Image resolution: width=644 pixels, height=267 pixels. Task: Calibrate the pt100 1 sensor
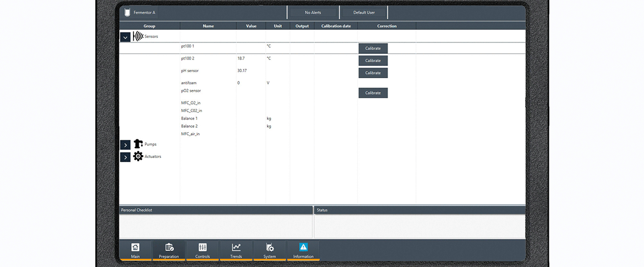click(x=373, y=48)
